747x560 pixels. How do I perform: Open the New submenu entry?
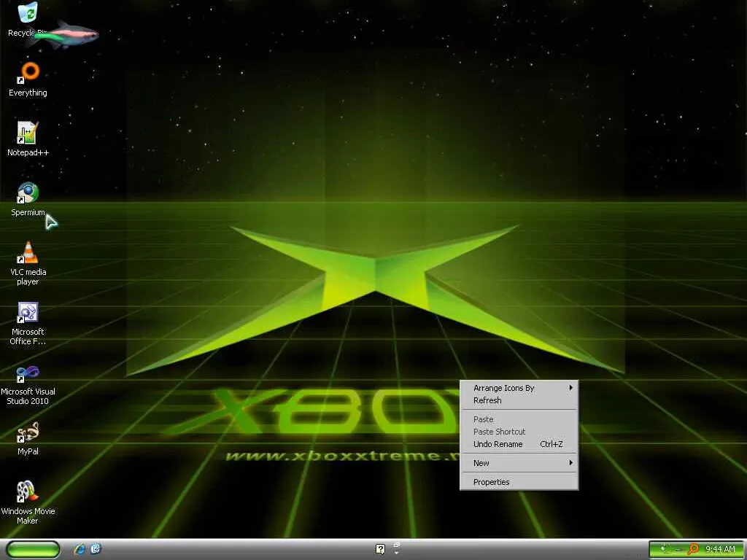(519, 463)
